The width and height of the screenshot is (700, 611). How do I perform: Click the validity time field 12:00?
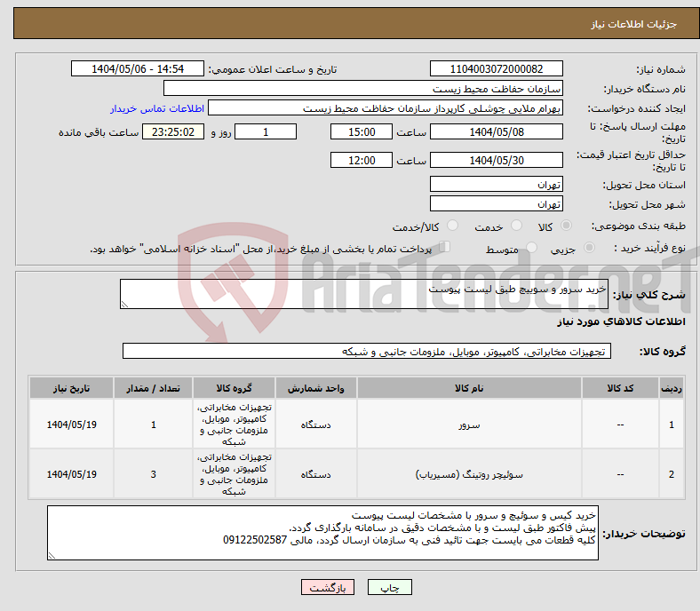tap(362, 160)
